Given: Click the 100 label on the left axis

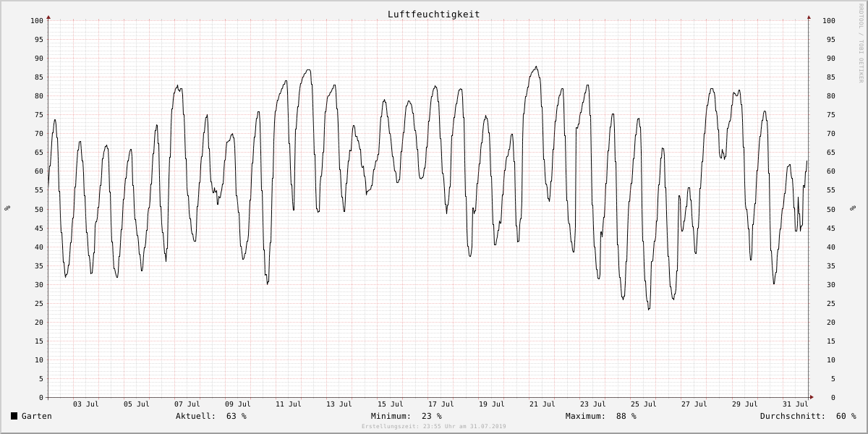Looking at the screenshot, I should click(x=37, y=20).
